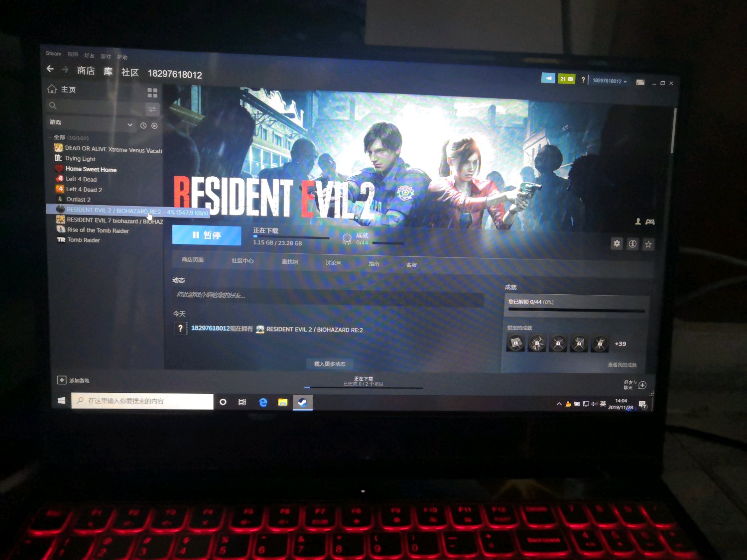Click the vertical scrollbar on game page
The height and width of the screenshot is (560, 747).
pos(673,130)
